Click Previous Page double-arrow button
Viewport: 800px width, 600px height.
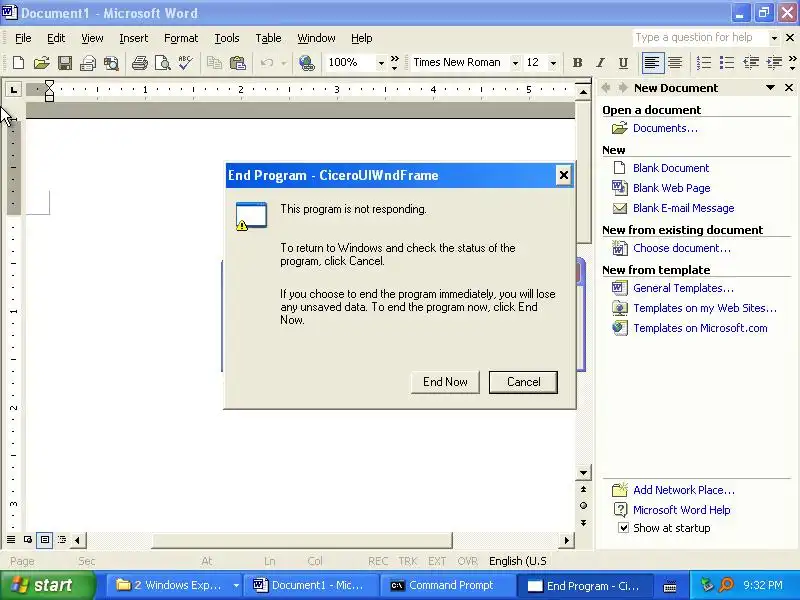(x=583, y=489)
